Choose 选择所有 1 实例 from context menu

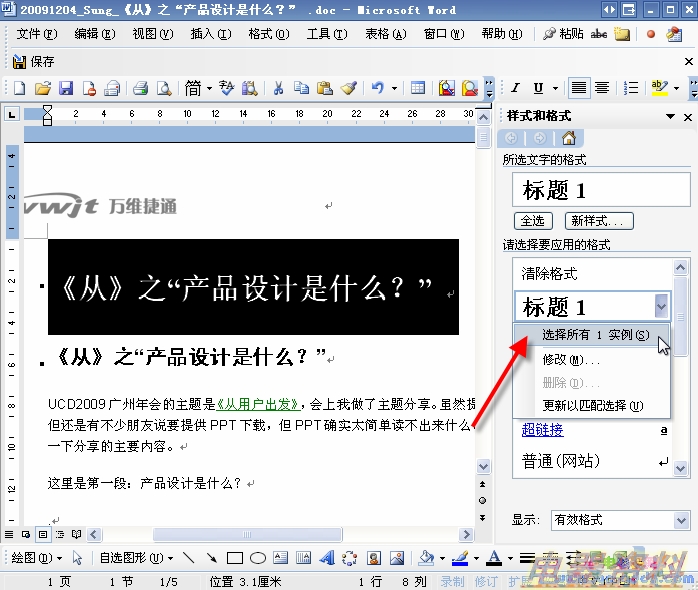point(595,335)
